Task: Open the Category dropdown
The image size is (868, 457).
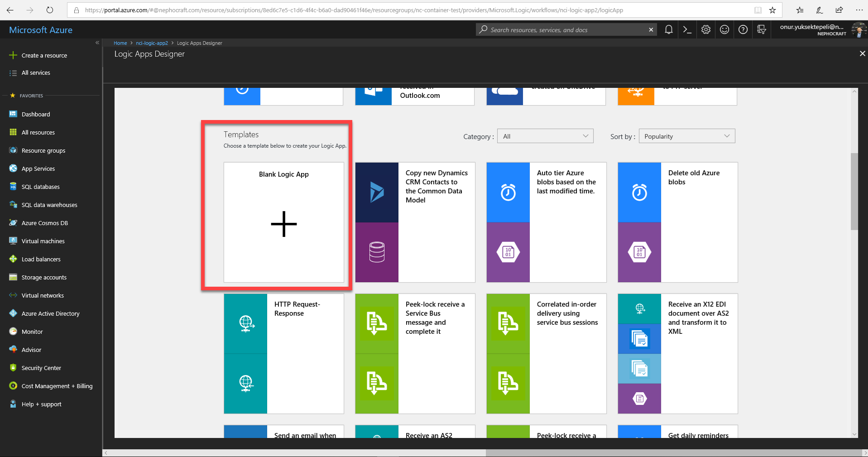Action: tap(545, 136)
